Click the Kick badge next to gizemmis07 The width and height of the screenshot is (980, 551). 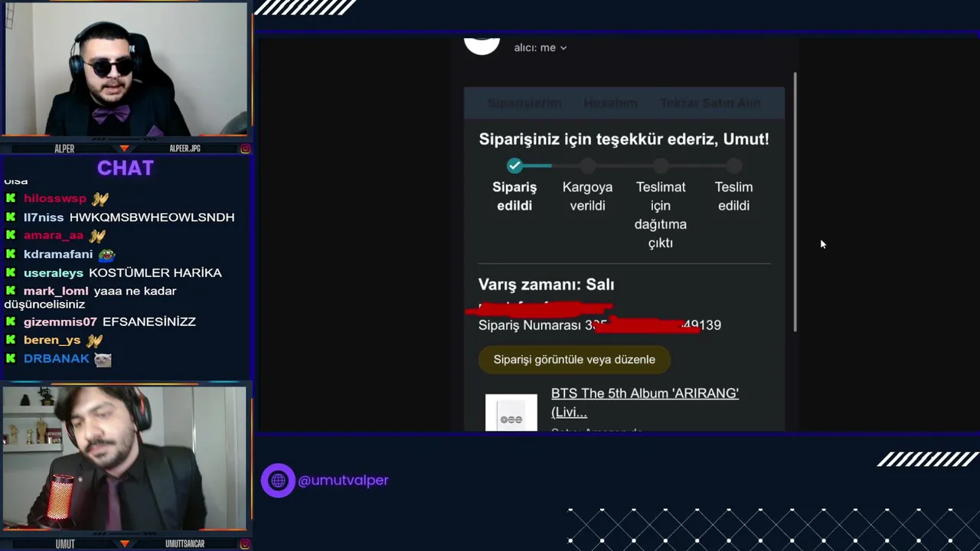point(11,322)
